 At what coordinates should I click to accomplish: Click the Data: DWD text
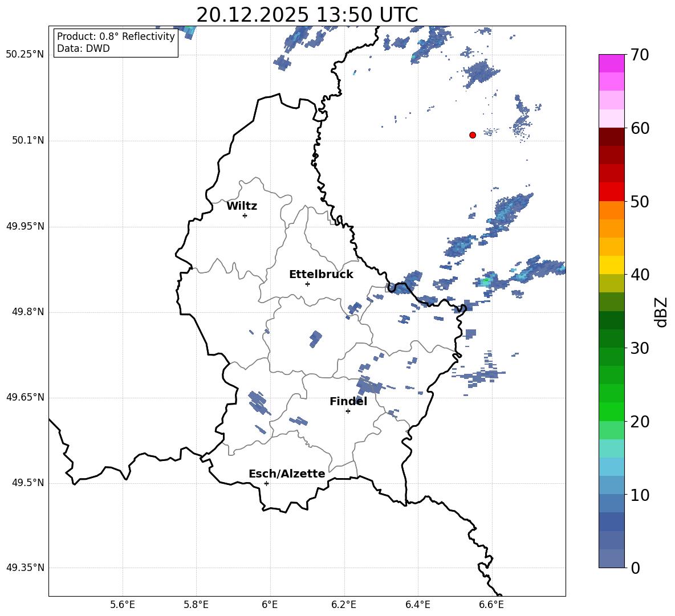[x=83, y=48]
